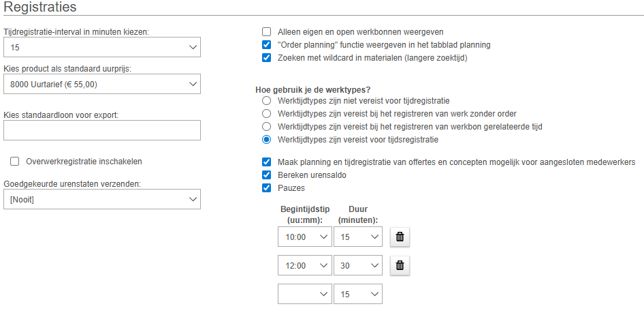Uncheck the Order planning functie checkbox
644x315 pixels.
pos(267,45)
